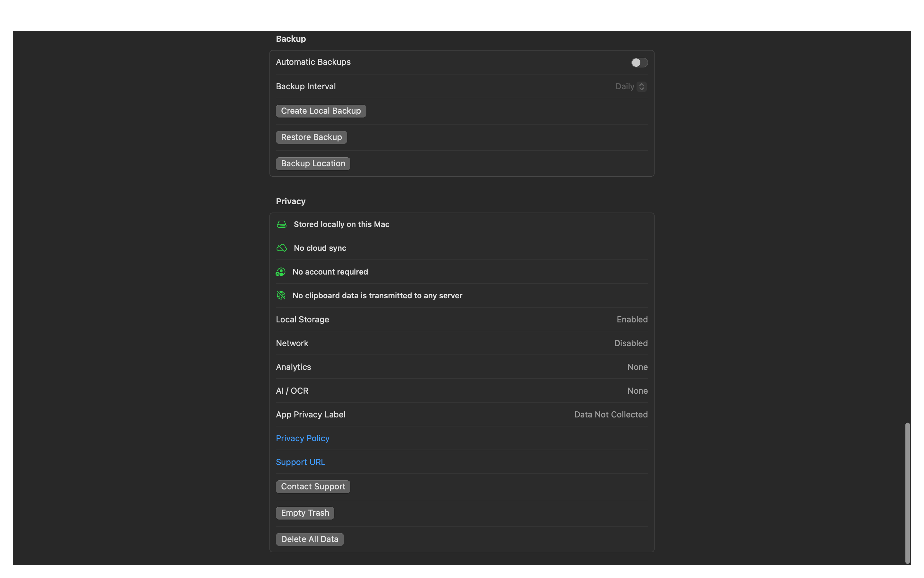Click the 'Analytics' row label
The height and width of the screenshot is (578, 924).
(x=293, y=367)
